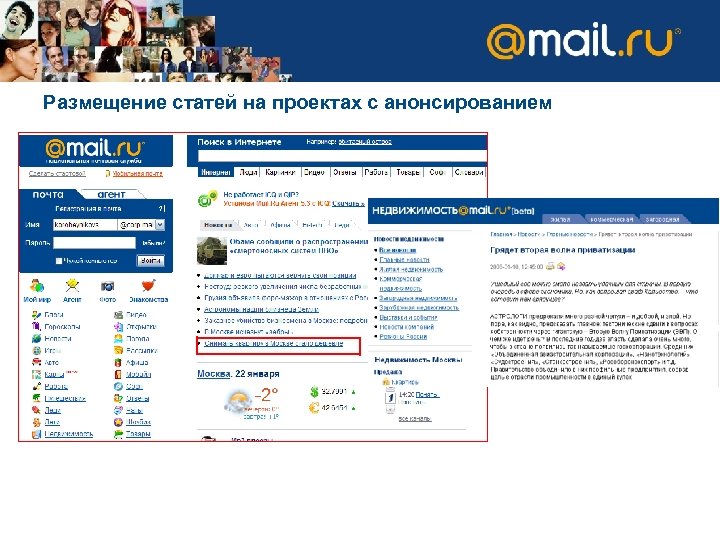Click the icon beside Рассылки
Screen dimensions: 720x540
118,350
